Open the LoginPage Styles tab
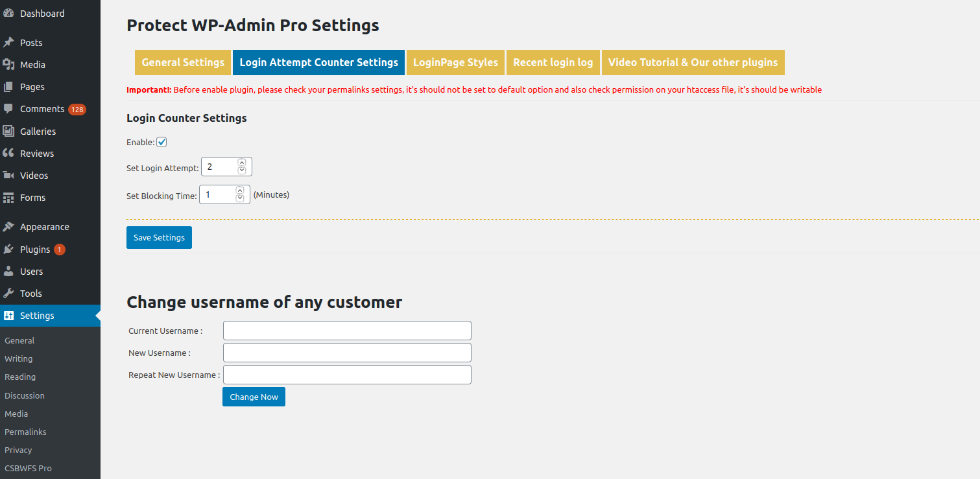This screenshot has width=980, height=479. click(455, 62)
